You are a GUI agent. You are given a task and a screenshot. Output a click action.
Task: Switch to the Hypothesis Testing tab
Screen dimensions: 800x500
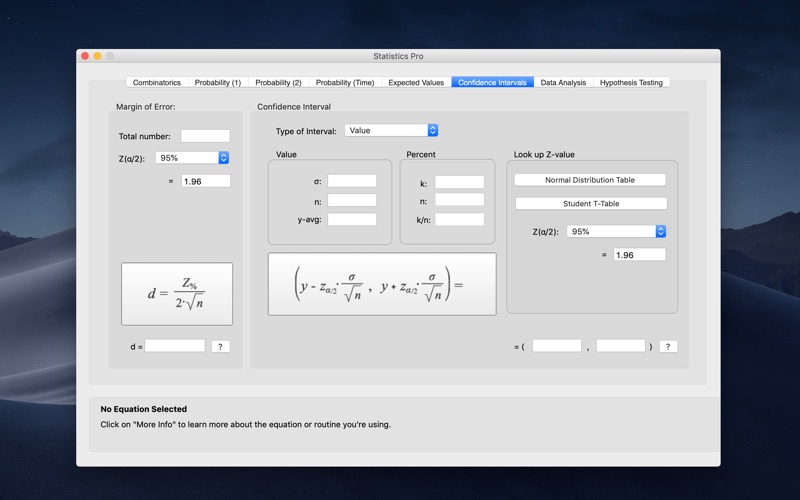631,82
